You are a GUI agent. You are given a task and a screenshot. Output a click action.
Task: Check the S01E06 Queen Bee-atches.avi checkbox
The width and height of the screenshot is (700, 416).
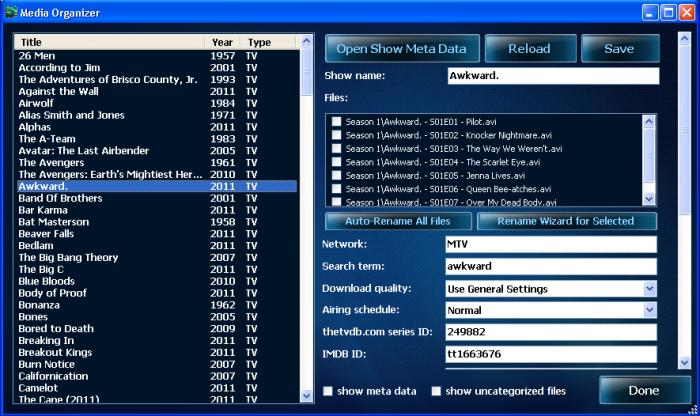pos(337,188)
